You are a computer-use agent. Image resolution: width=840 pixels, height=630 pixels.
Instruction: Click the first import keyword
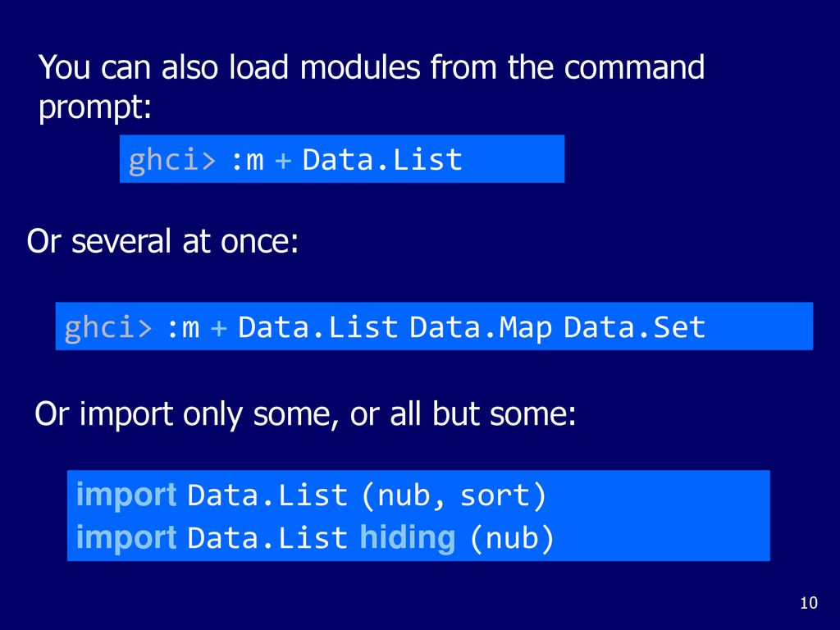(126, 495)
